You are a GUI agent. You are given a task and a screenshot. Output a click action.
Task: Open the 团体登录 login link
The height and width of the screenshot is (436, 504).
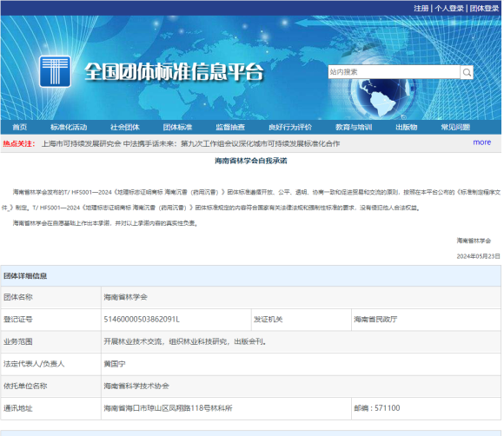484,9
